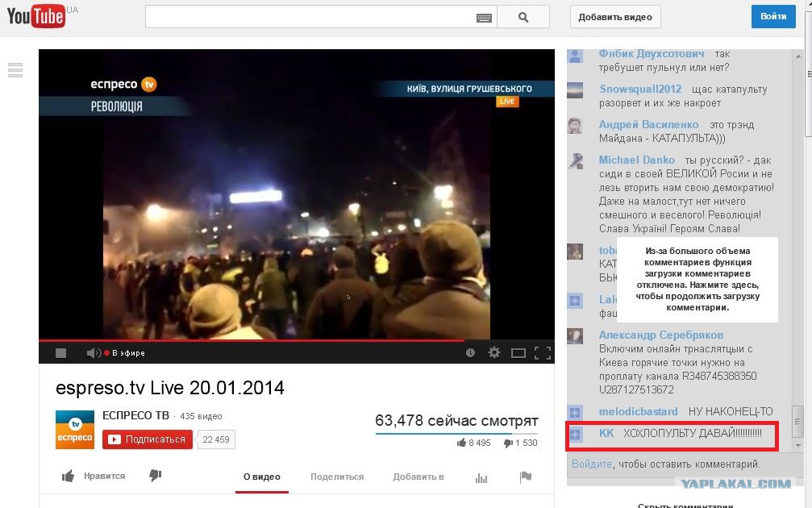The width and height of the screenshot is (812, 508).
Task: Open Snowsquall2012's profile link
Action: tap(640, 89)
